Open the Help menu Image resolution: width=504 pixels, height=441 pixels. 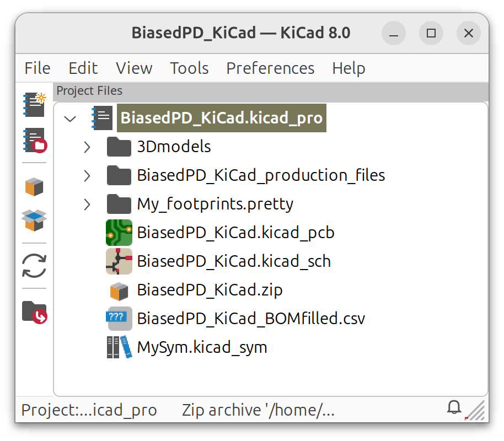click(x=348, y=68)
